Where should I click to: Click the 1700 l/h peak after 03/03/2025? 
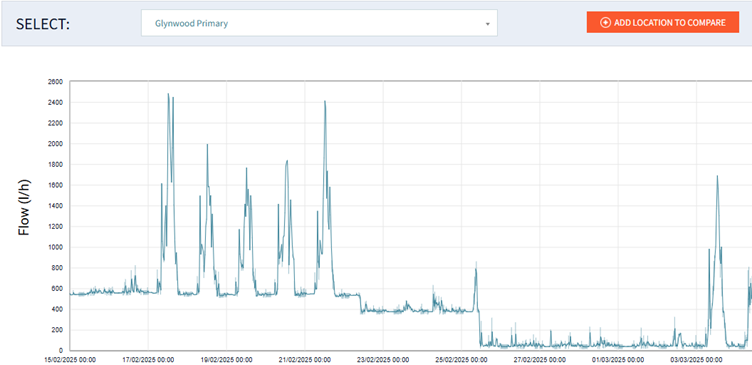[717, 177]
